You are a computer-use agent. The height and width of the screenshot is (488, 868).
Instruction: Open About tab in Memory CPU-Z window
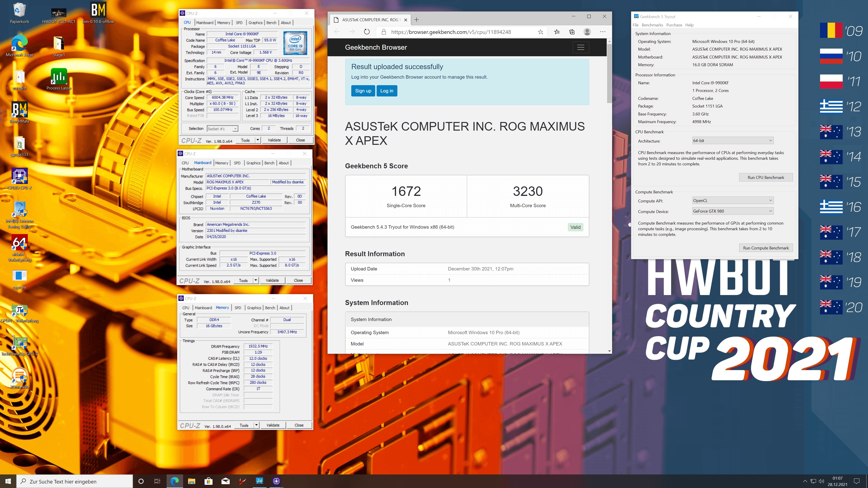(284, 308)
